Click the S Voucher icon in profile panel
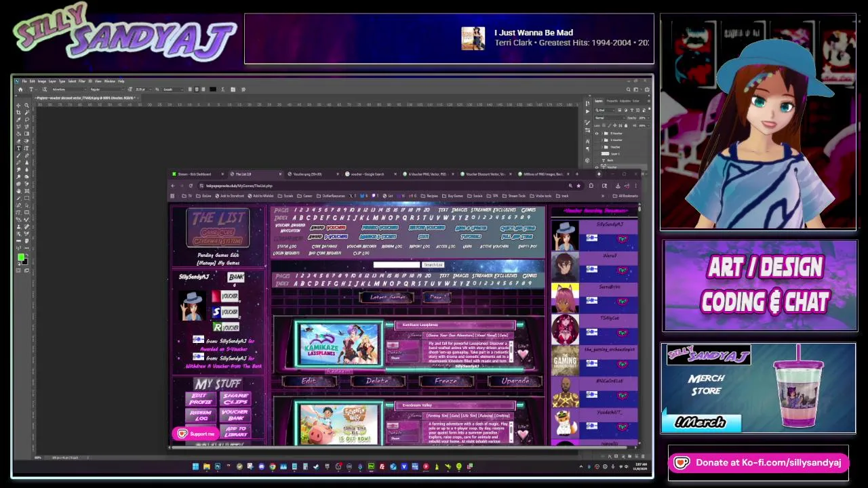Image resolution: width=868 pixels, height=488 pixels. tap(225, 312)
